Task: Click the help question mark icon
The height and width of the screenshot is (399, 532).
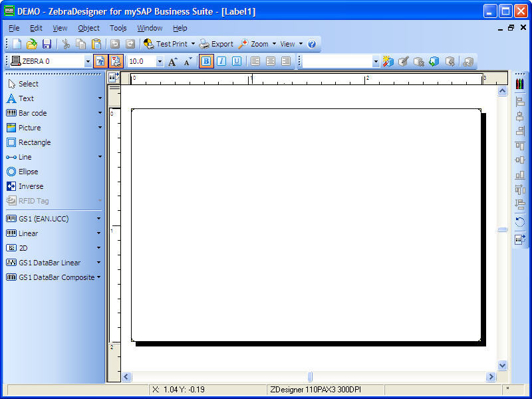Action: tap(311, 44)
